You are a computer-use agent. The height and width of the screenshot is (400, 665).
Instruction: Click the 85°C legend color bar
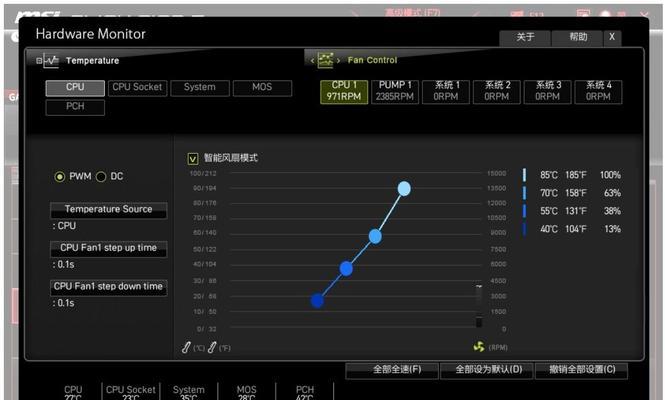(x=525, y=175)
